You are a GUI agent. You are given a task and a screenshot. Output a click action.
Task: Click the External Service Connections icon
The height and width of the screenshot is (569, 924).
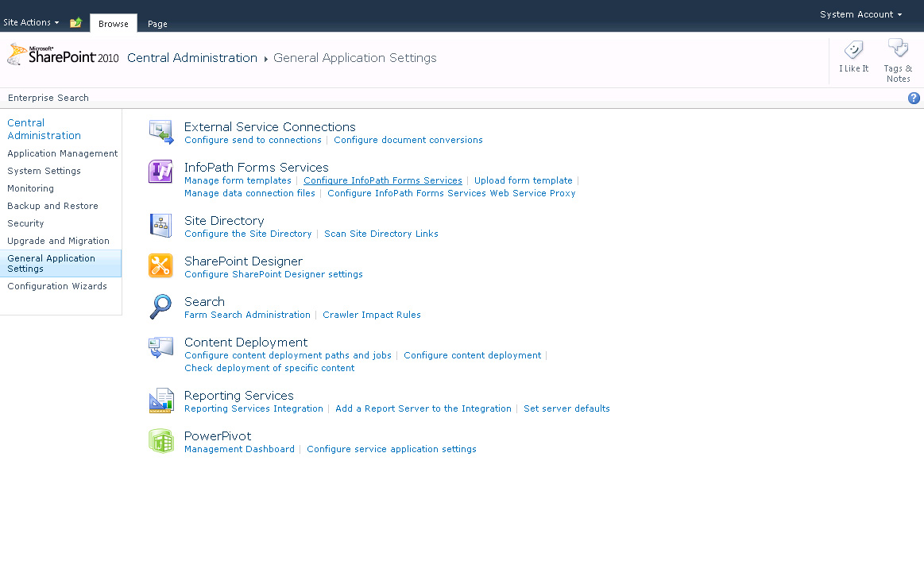click(x=160, y=131)
